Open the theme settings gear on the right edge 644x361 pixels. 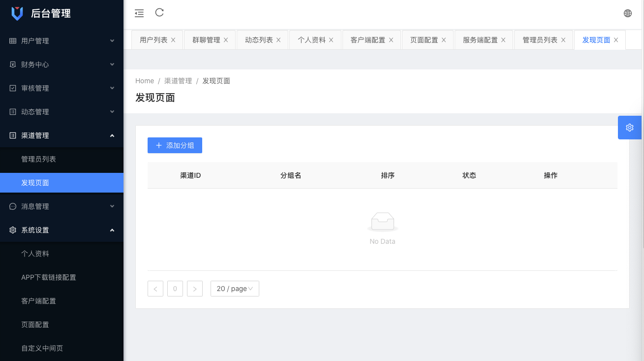click(x=629, y=127)
